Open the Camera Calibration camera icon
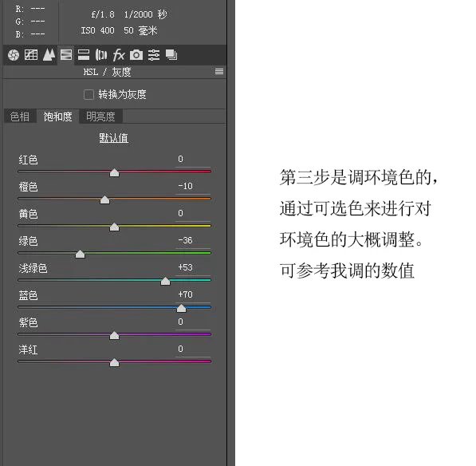Viewport: 476px width, 466px height. pos(136,55)
